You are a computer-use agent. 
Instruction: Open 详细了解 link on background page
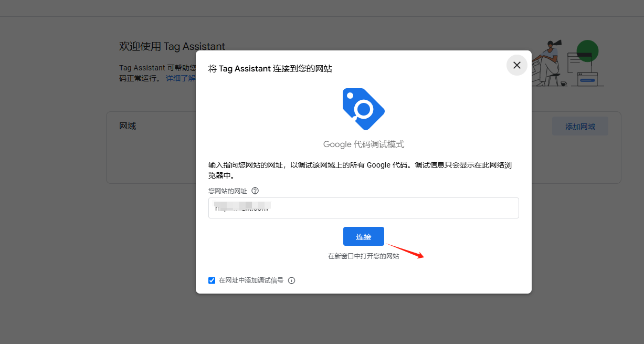[181, 78]
